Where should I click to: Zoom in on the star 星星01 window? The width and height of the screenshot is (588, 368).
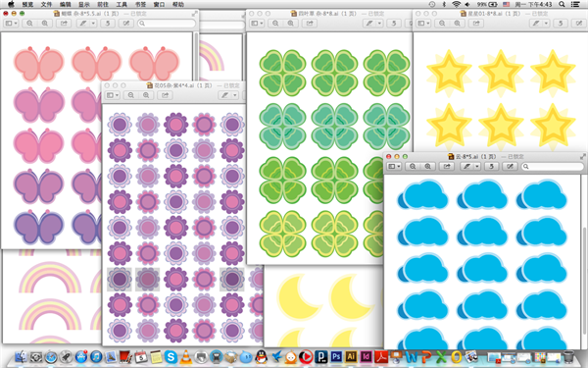(x=458, y=24)
